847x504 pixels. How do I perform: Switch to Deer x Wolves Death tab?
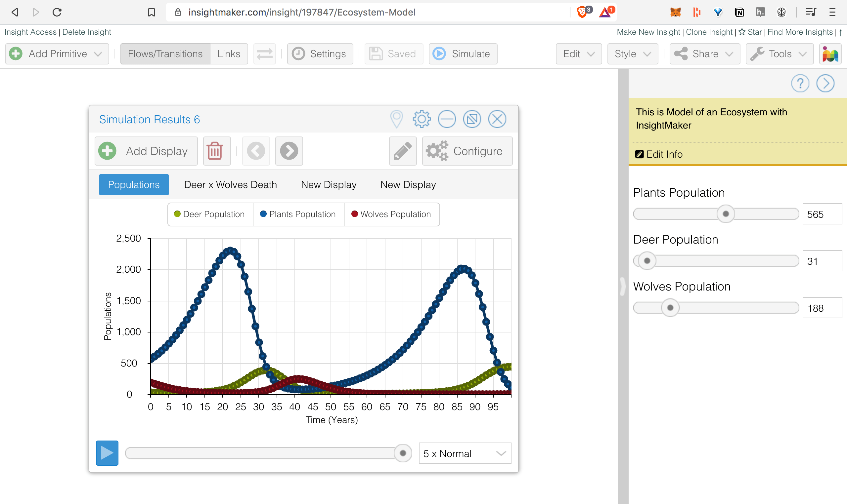coord(230,185)
